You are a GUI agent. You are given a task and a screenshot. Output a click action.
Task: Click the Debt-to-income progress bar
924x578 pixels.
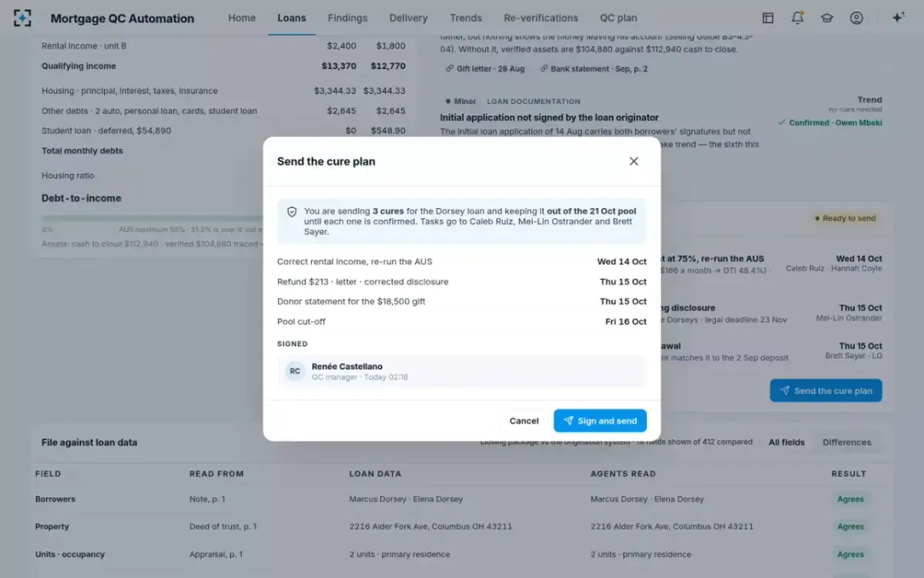pyautogui.click(x=152, y=219)
